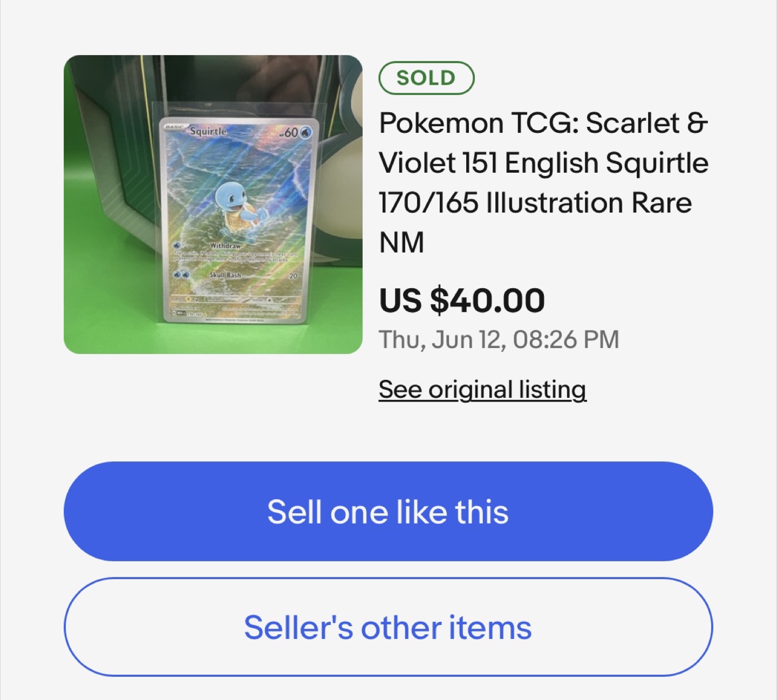Open the Squirtle card listing photo
Viewport: 777px width, 700px height.
coord(213,204)
